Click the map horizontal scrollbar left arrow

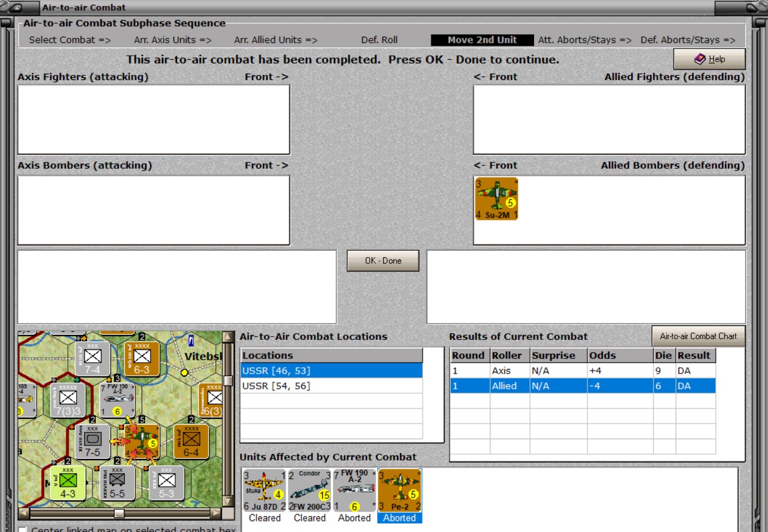click(x=24, y=513)
